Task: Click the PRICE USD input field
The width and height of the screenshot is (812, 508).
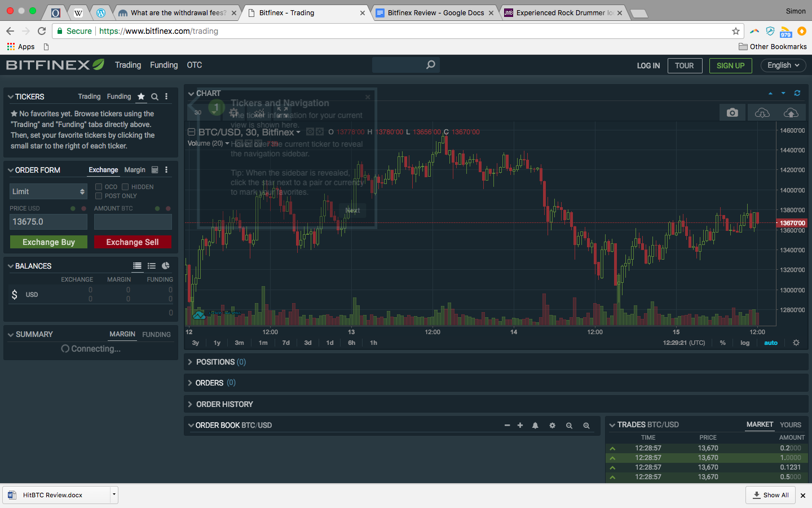Action: pyautogui.click(x=48, y=222)
